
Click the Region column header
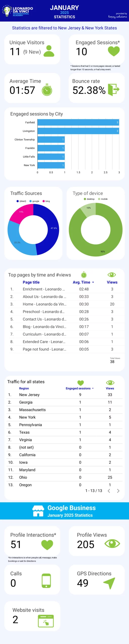pos(24,388)
